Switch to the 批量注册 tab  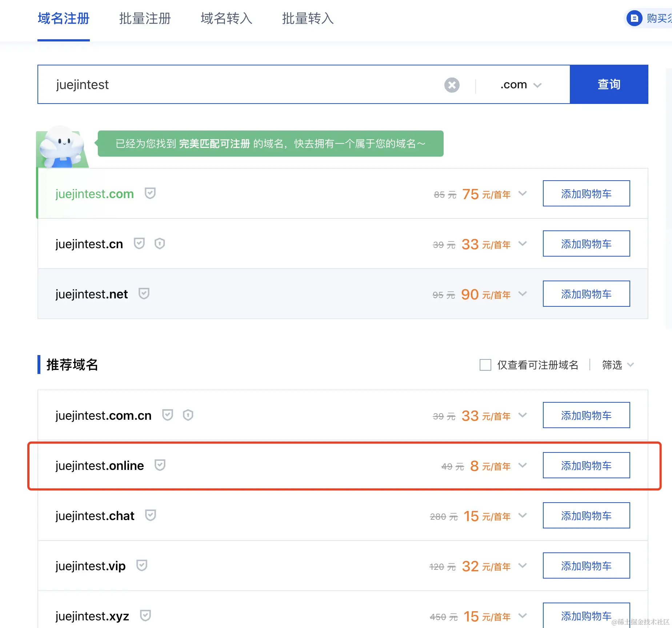pos(145,19)
